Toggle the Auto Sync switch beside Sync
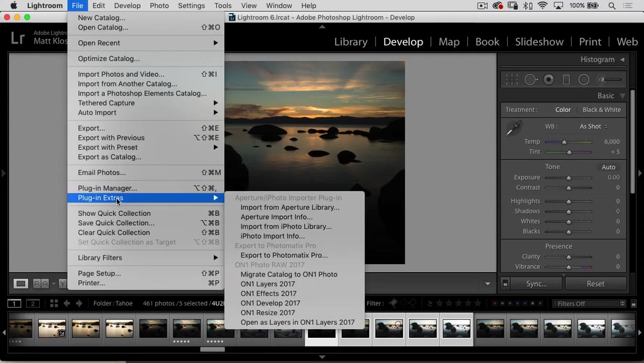This screenshot has width=644, height=363. (x=505, y=284)
